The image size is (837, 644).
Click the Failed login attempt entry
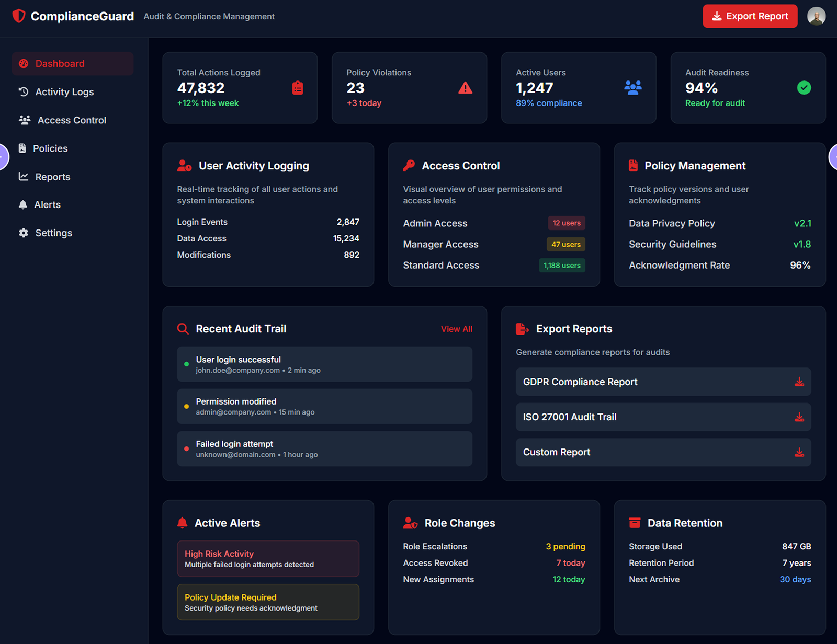324,448
